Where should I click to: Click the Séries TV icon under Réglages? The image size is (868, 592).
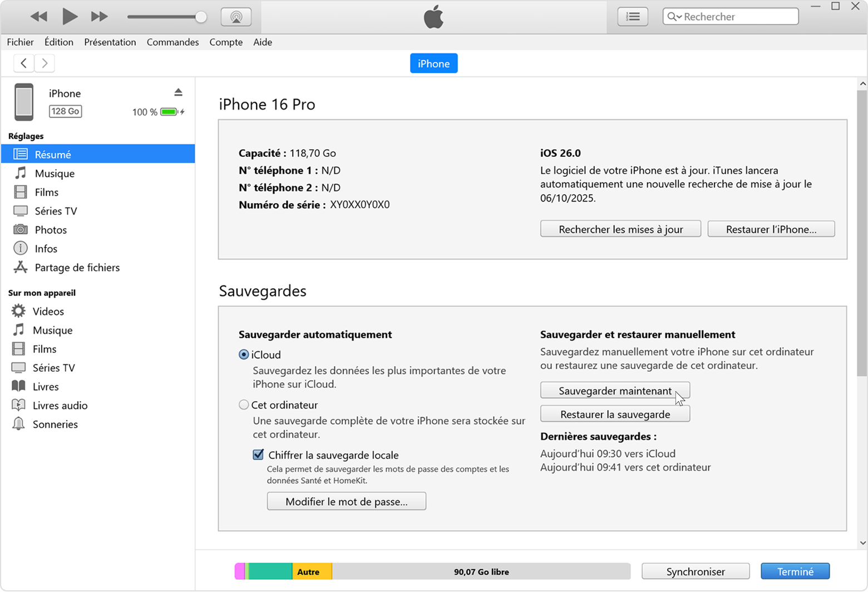[21, 210]
